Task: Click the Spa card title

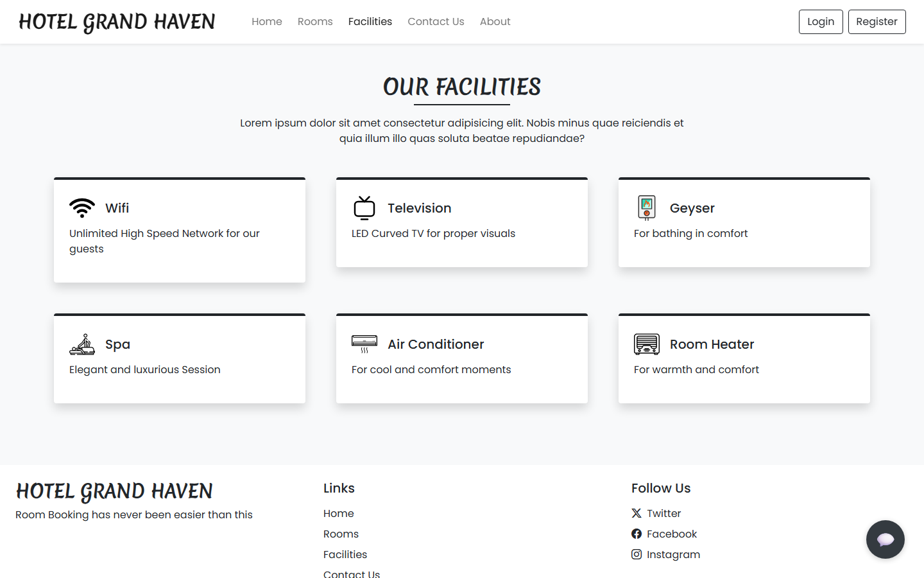Action: [x=117, y=344]
